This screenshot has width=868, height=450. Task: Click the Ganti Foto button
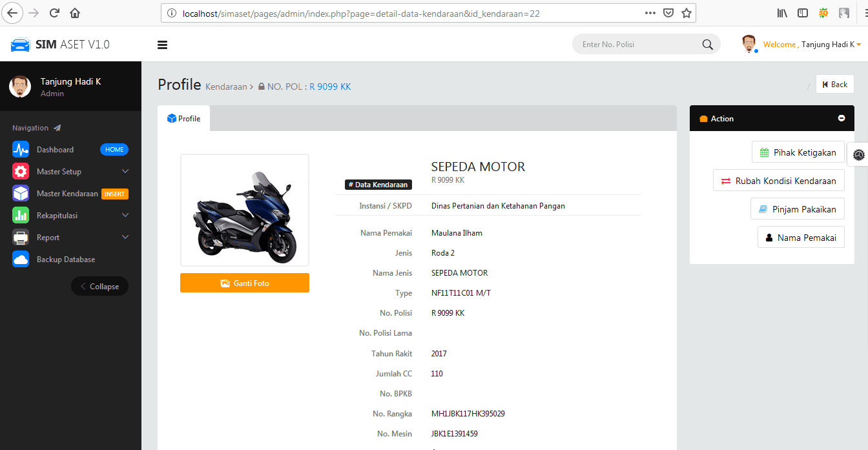(x=244, y=282)
